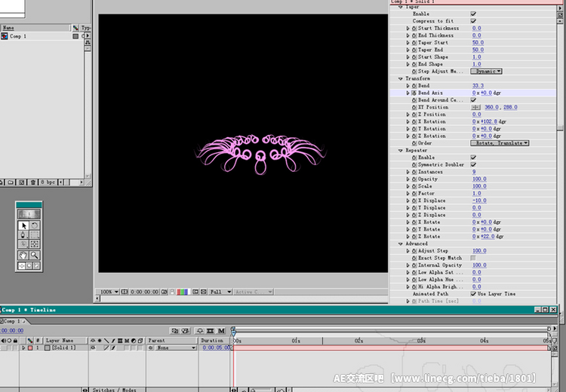Click the 8 bpc color depth indicator
This screenshot has width=566, height=392.
(48, 182)
